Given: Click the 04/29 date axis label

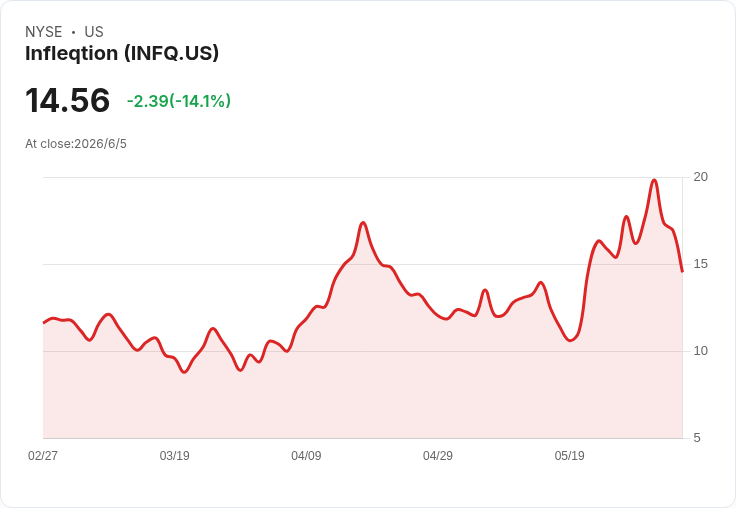Looking at the screenshot, I should click(438, 455).
